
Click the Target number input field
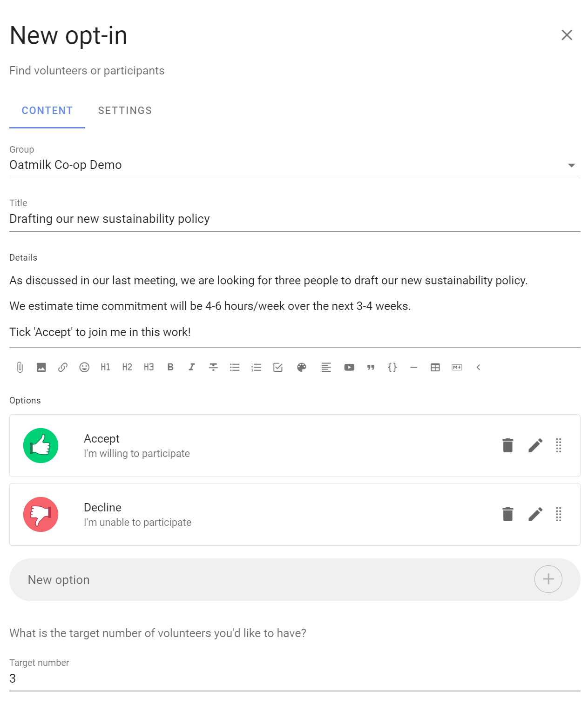295,678
